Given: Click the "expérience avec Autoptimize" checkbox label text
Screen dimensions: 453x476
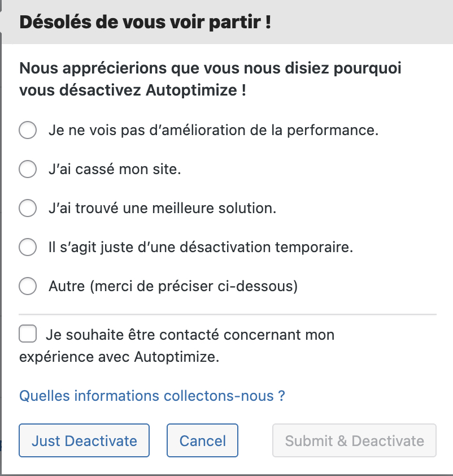Looking at the screenshot, I should click(x=119, y=357).
